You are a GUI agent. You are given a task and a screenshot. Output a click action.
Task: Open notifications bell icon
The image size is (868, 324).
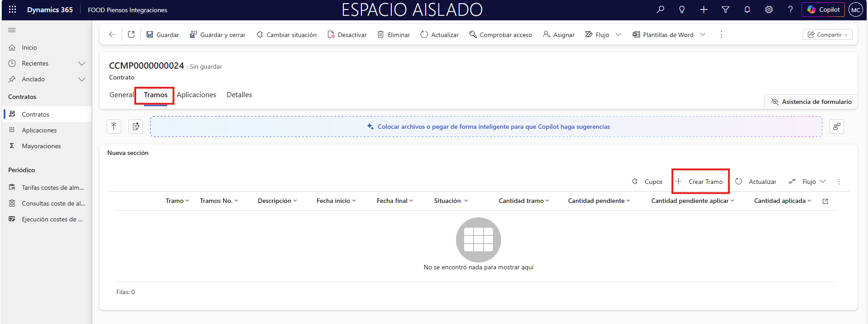[x=747, y=9]
